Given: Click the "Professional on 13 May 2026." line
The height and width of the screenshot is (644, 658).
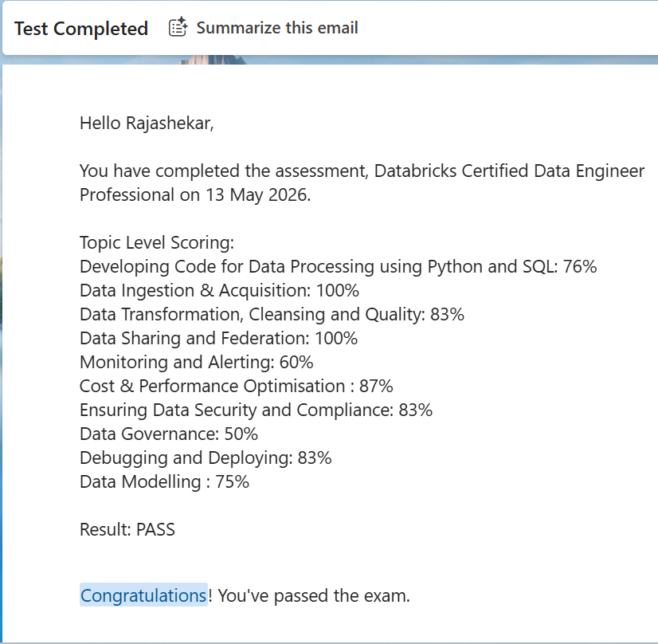Looking at the screenshot, I should 195,194.
